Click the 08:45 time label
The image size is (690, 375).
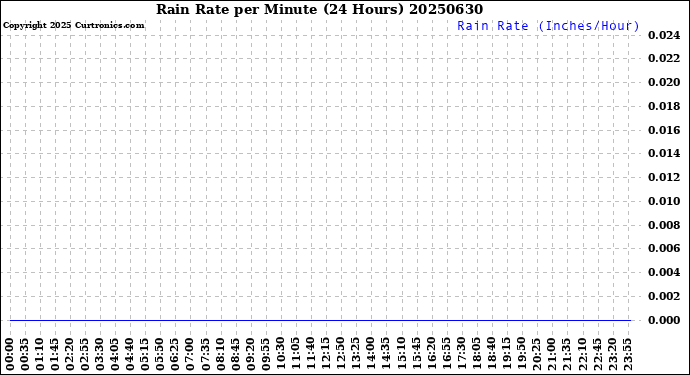[x=235, y=355]
